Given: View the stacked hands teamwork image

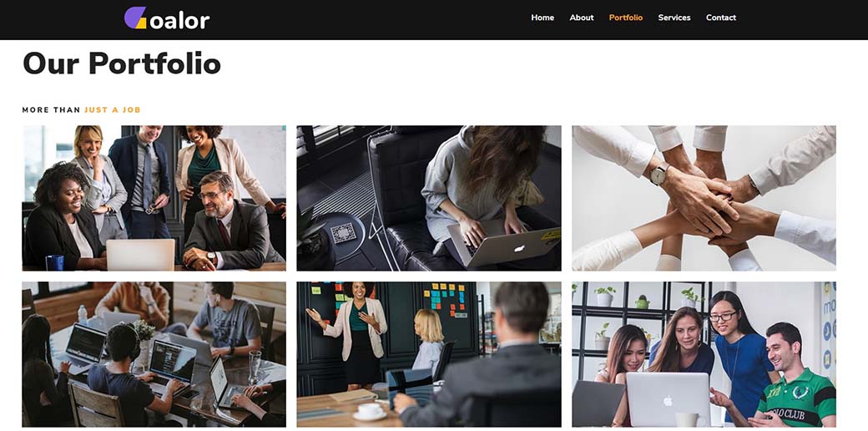Looking at the screenshot, I should coord(704,198).
